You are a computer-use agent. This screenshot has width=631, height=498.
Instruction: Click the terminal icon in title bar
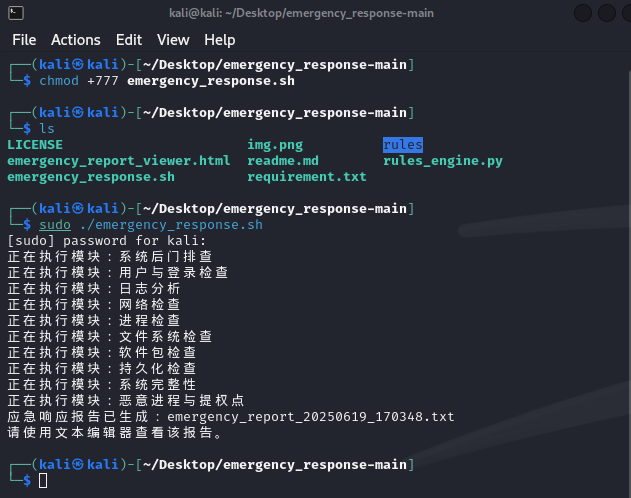pyautogui.click(x=16, y=13)
